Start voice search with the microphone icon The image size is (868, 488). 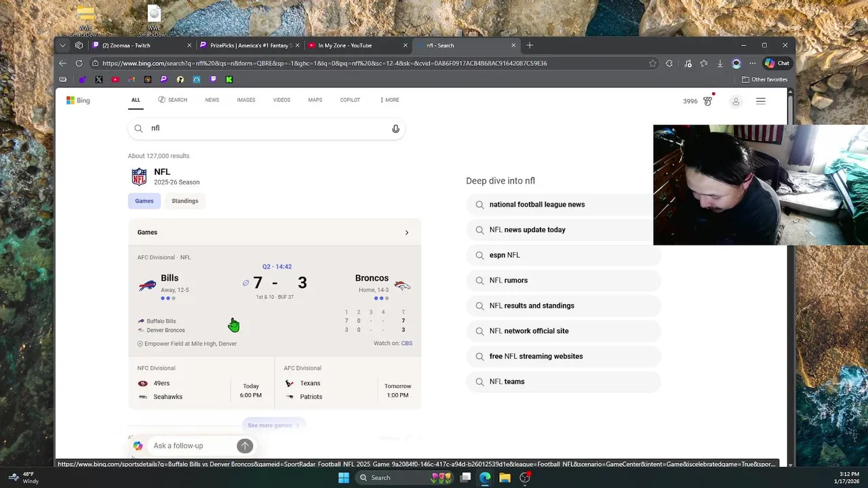coord(395,129)
